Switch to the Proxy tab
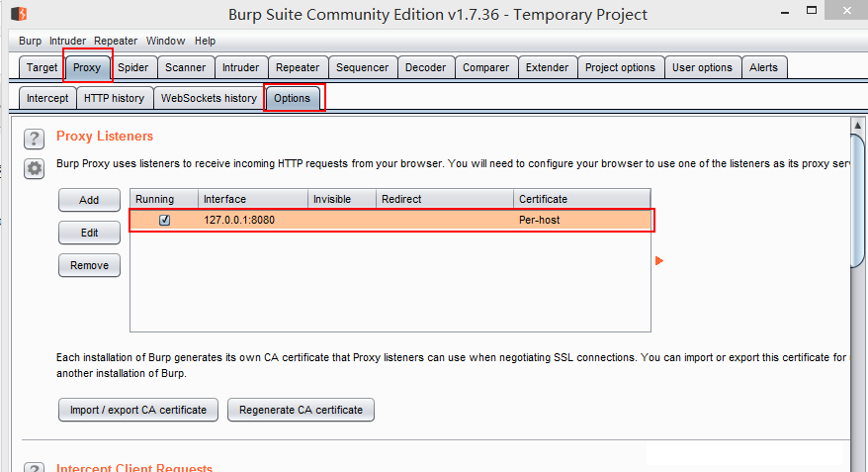Image resolution: width=868 pixels, height=472 pixels. (x=87, y=67)
